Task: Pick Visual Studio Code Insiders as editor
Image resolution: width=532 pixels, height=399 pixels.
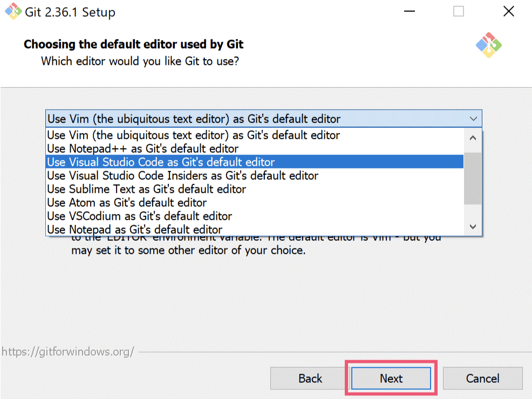Action: (x=182, y=175)
